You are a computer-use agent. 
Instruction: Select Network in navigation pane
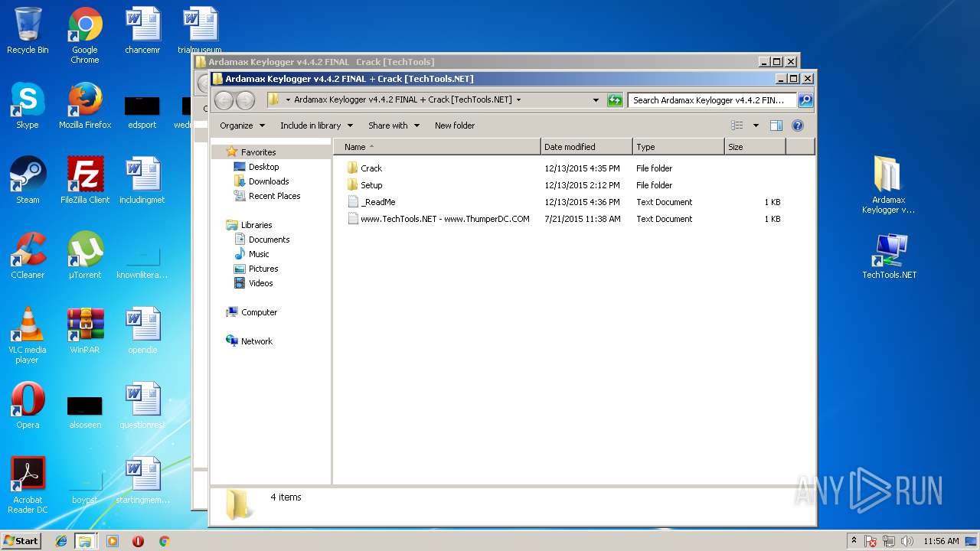(250, 341)
